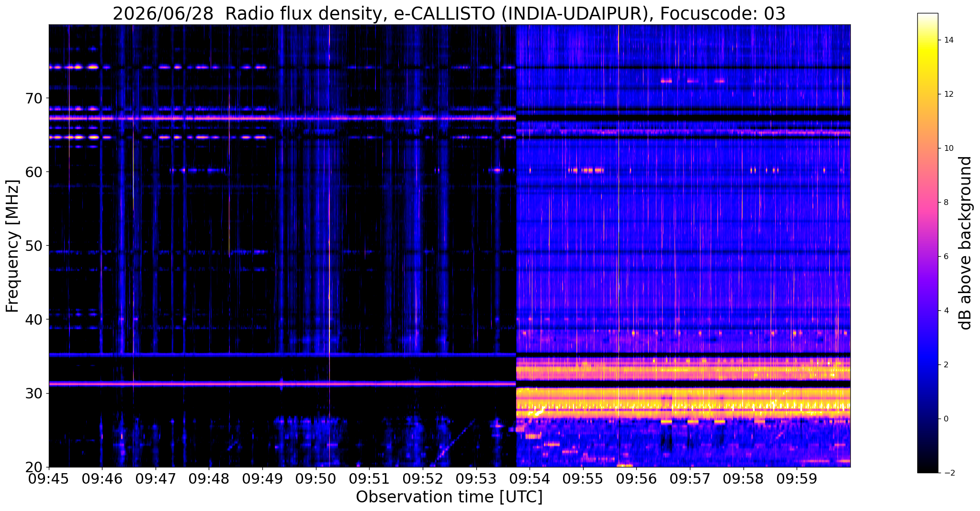The image size is (980, 511).
Task: Click the plot title text
Action: coord(449,14)
